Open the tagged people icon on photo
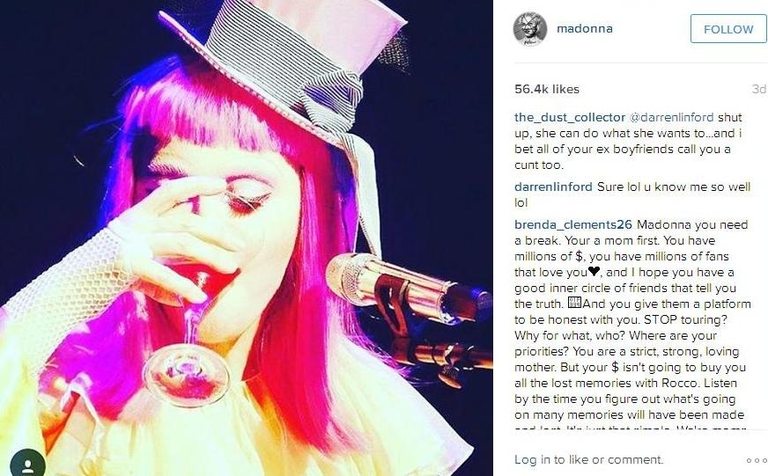Image resolution: width=768 pixels, height=476 pixels. pos(27,463)
